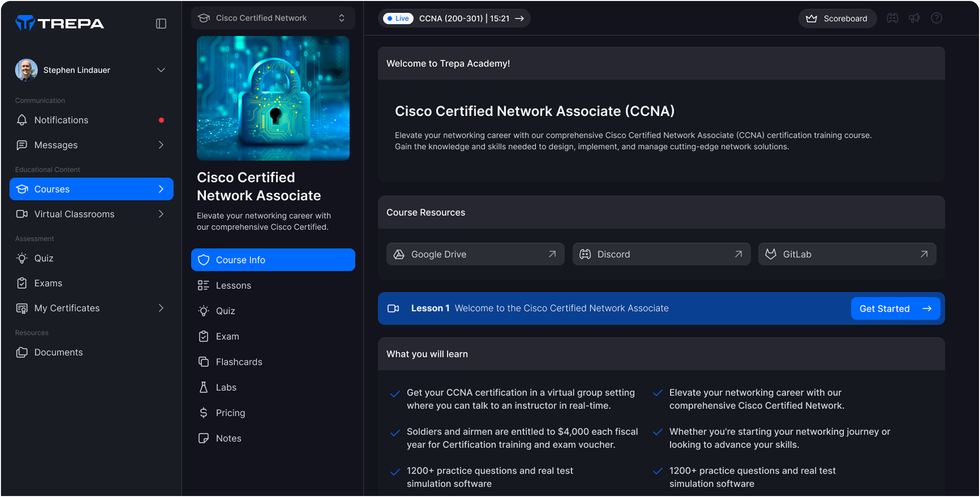Open Notifications in the sidebar

click(91, 120)
